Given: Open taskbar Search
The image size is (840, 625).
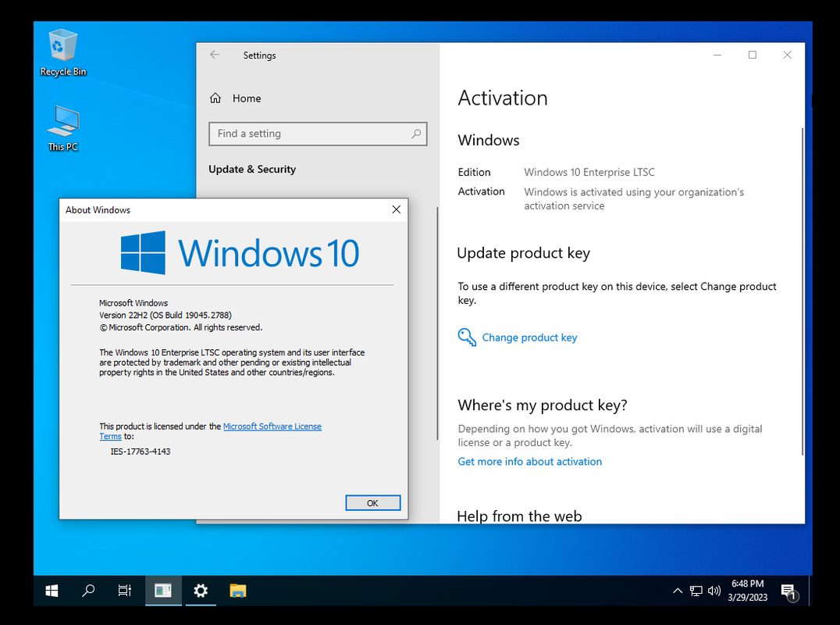Looking at the screenshot, I should [x=88, y=591].
